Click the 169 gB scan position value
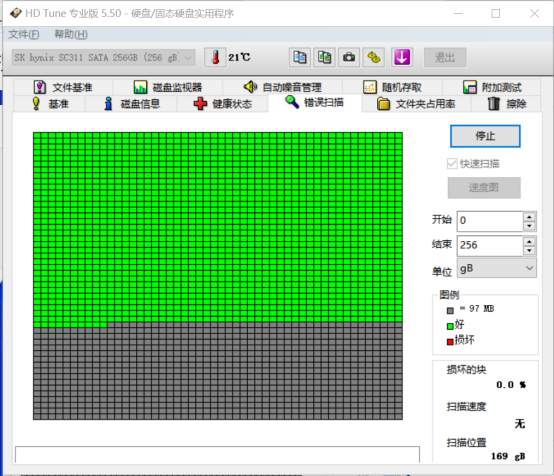 tap(508, 456)
